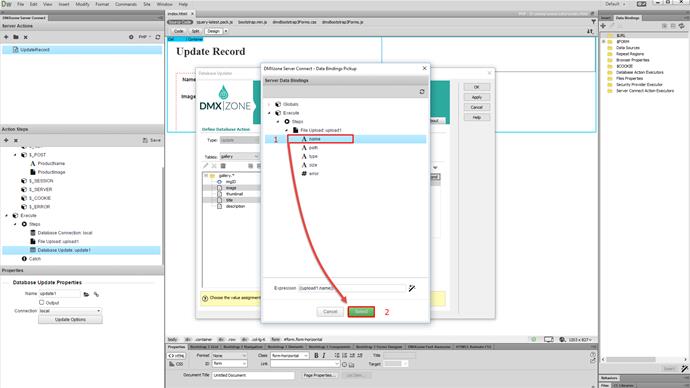
Task: Open the Connection dropdown showing local
Action: (x=70, y=311)
